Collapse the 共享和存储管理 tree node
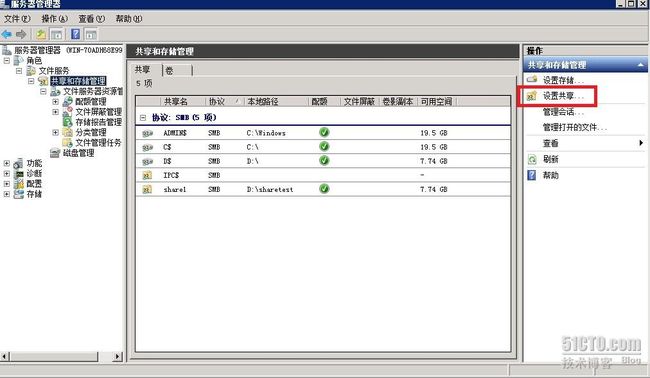Image resolution: width=650 pixels, height=378 pixels. pyautogui.click(x=31, y=81)
